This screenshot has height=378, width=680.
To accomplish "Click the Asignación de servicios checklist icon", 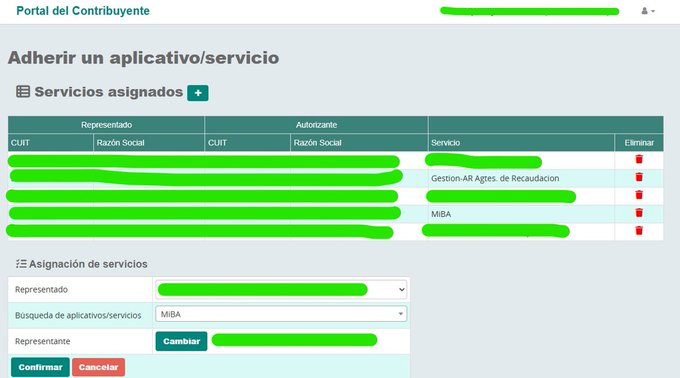I will point(21,264).
